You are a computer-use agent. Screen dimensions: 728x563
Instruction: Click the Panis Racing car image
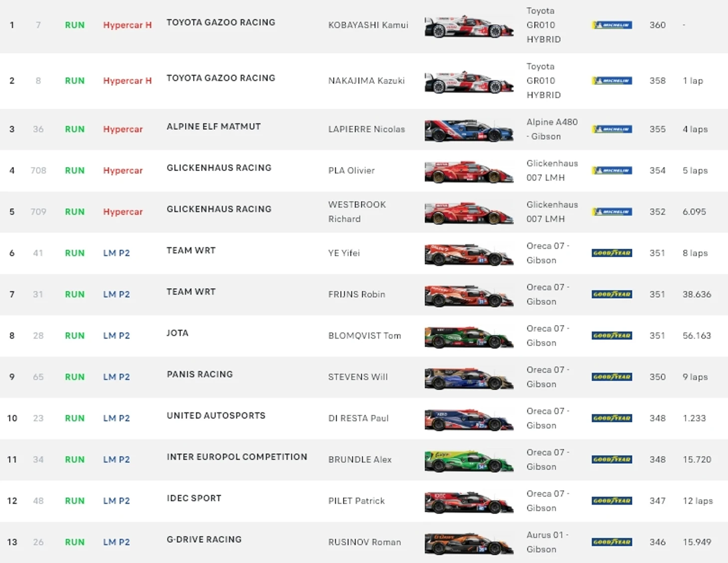coord(469,378)
